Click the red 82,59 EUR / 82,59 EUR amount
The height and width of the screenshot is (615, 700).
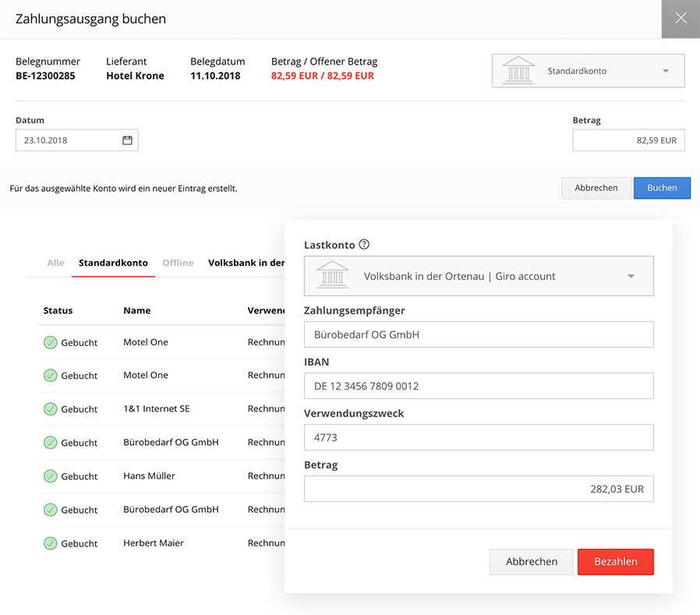click(x=322, y=76)
